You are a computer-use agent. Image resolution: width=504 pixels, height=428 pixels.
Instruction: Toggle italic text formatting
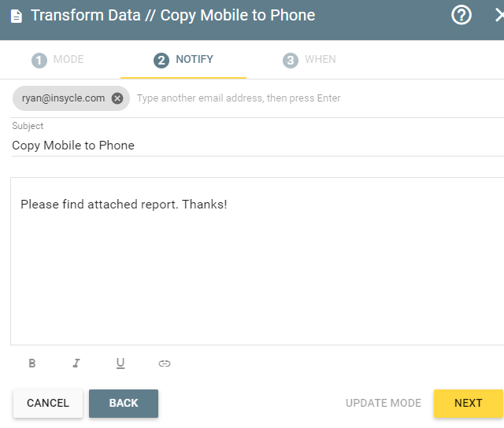(x=76, y=363)
